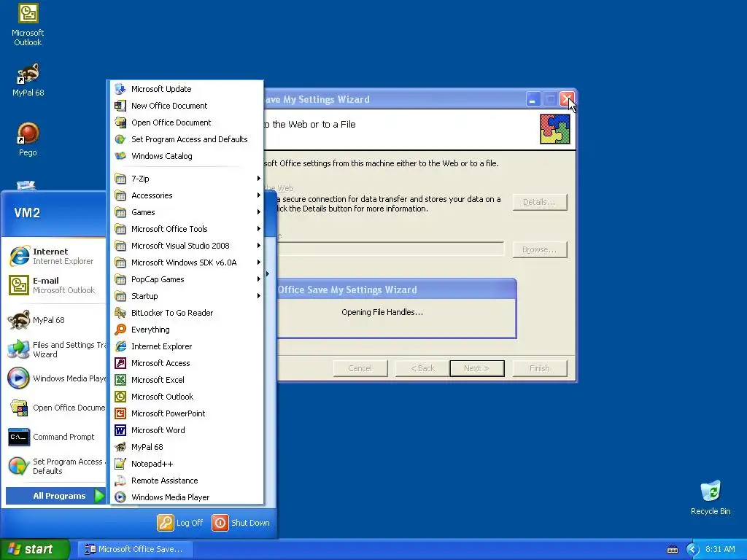Expand the Games folder

187,212
